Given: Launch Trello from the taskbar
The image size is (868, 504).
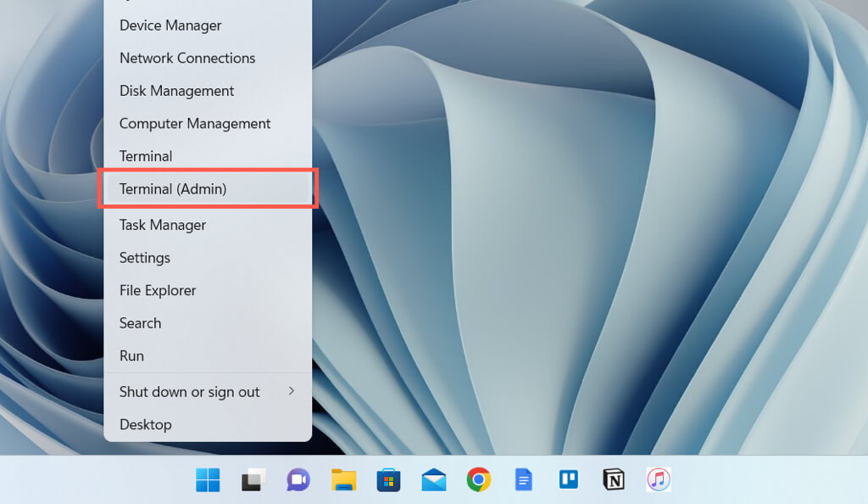Looking at the screenshot, I should [x=569, y=479].
